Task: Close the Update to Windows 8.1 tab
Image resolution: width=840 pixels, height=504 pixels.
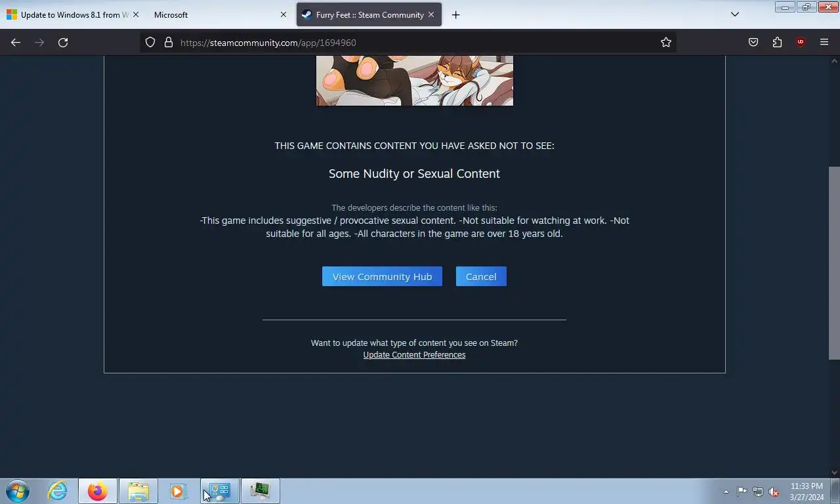Action: click(x=136, y=14)
